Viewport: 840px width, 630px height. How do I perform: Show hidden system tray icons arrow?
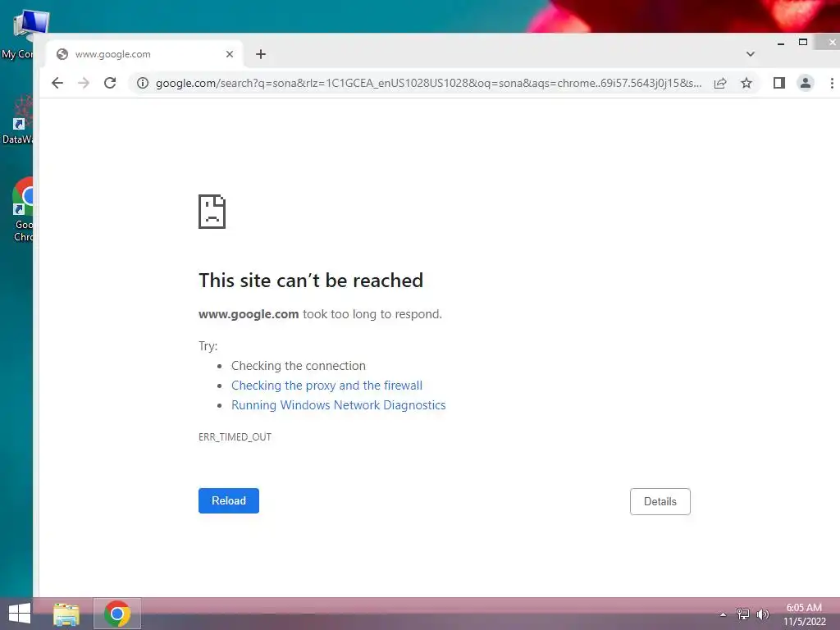click(x=723, y=614)
